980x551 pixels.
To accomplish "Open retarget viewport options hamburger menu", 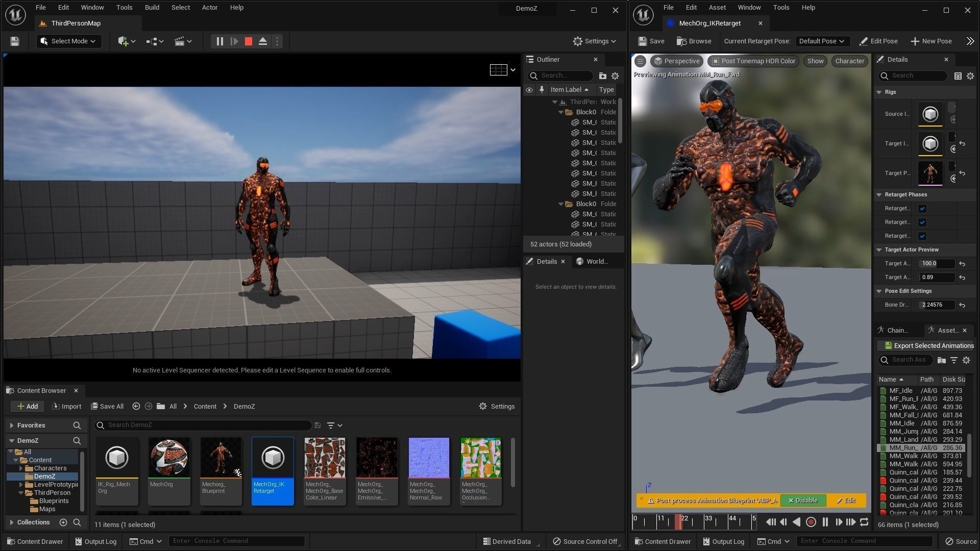I will tap(640, 61).
